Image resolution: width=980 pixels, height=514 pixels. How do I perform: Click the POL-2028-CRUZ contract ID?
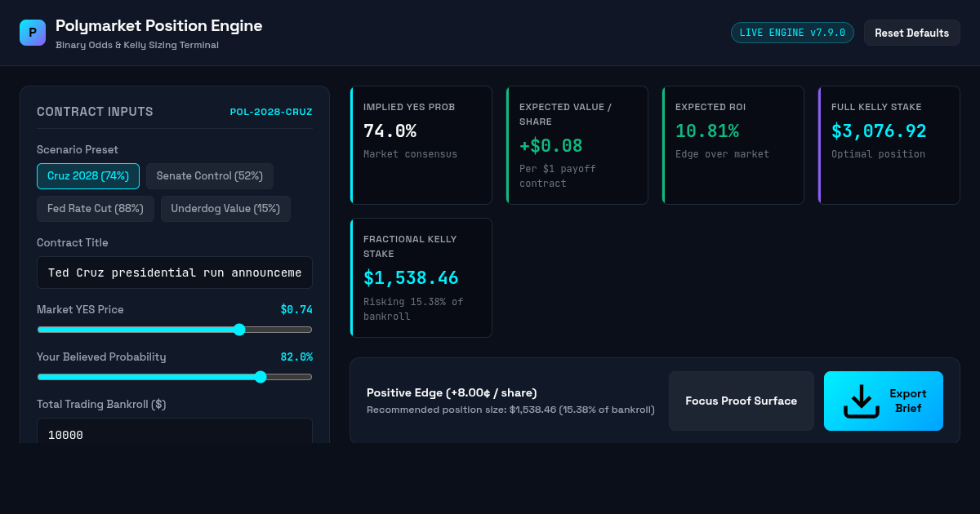coord(271,112)
